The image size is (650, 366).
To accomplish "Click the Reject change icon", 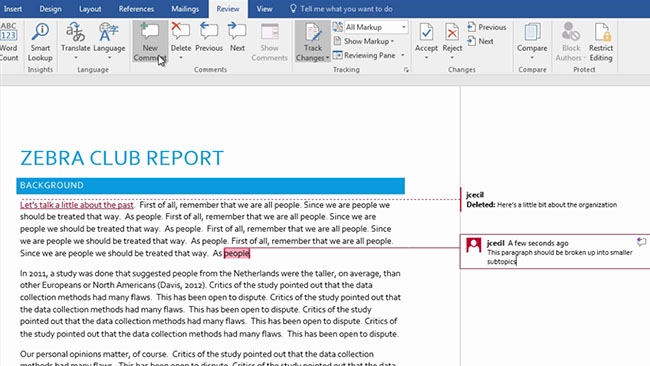I will [x=452, y=32].
